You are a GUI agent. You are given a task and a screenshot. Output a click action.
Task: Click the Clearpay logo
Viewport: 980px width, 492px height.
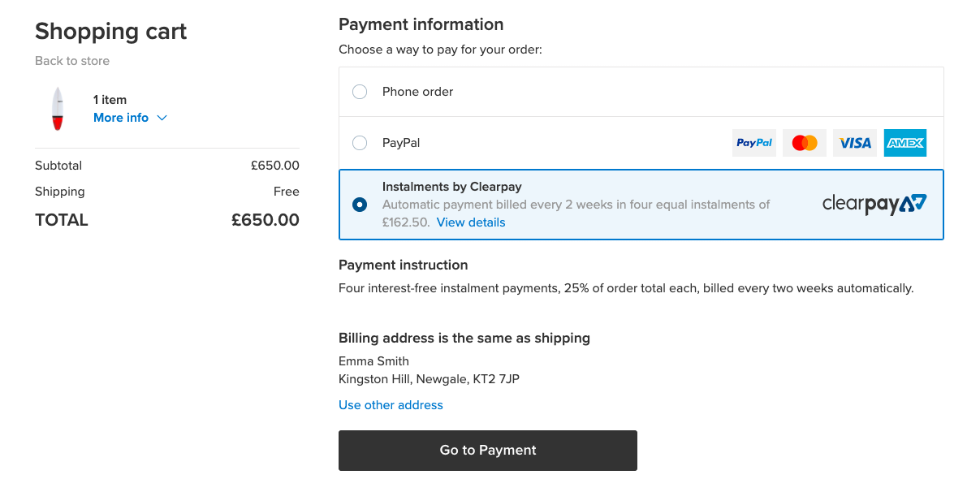click(874, 204)
